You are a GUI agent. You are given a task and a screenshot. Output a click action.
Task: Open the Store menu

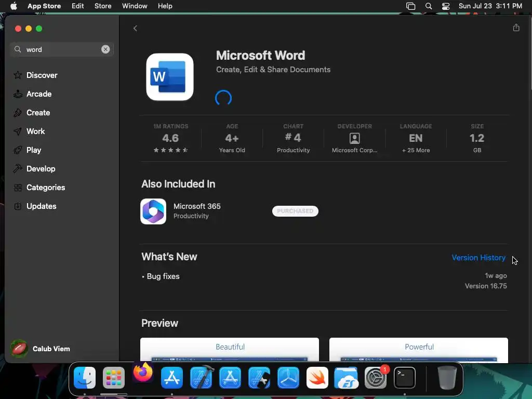coord(103,6)
